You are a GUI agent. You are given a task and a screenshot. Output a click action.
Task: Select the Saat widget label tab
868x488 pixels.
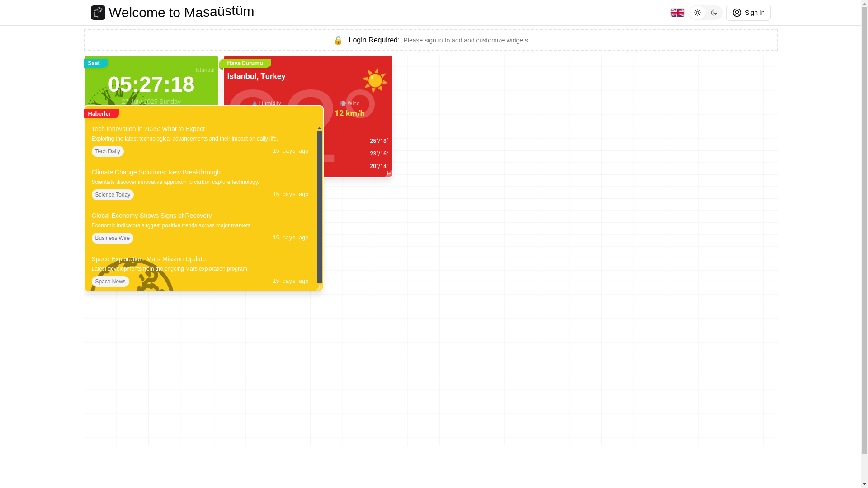95,63
